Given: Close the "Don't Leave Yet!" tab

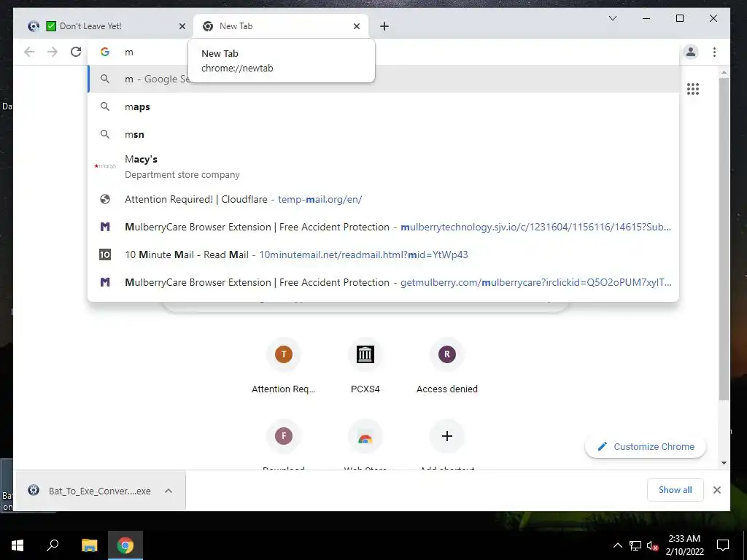Looking at the screenshot, I should [182, 26].
